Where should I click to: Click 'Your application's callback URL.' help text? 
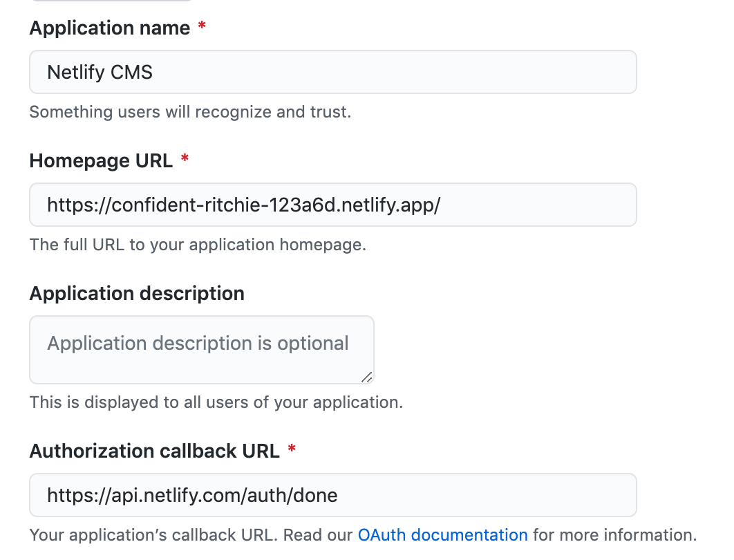pos(153,534)
